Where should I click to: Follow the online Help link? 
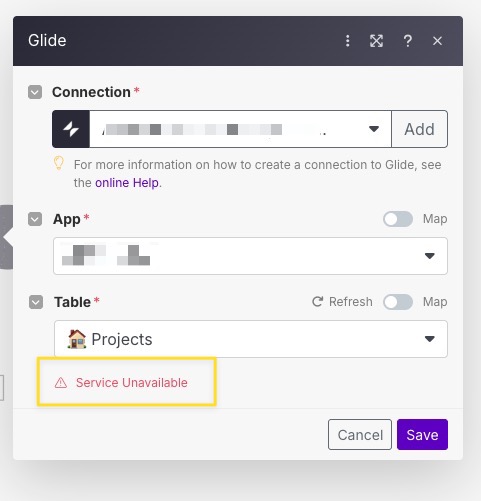coord(127,183)
